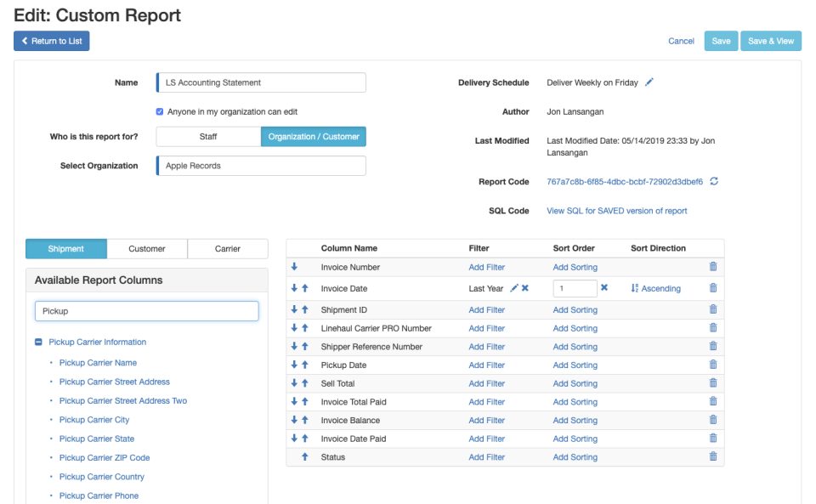Move Shipment ID row down
The image size is (816, 504).
coord(294,309)
